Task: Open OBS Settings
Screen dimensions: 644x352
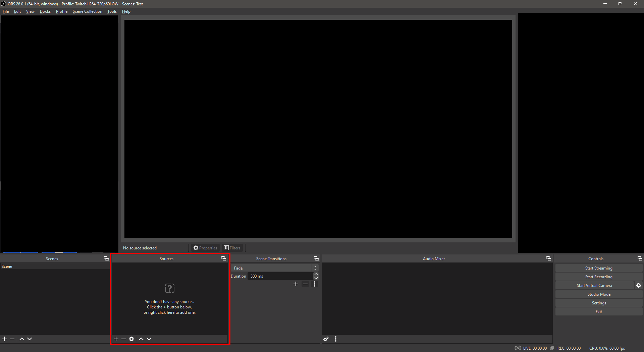Action: point(599,303)
